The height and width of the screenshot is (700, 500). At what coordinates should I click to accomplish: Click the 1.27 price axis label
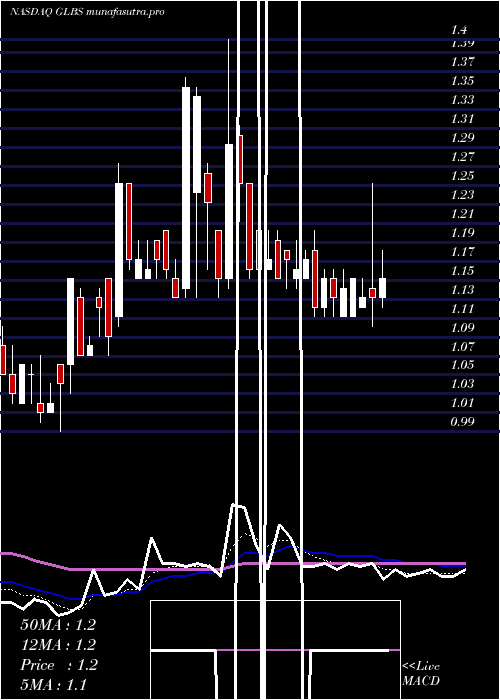[462, 157]
